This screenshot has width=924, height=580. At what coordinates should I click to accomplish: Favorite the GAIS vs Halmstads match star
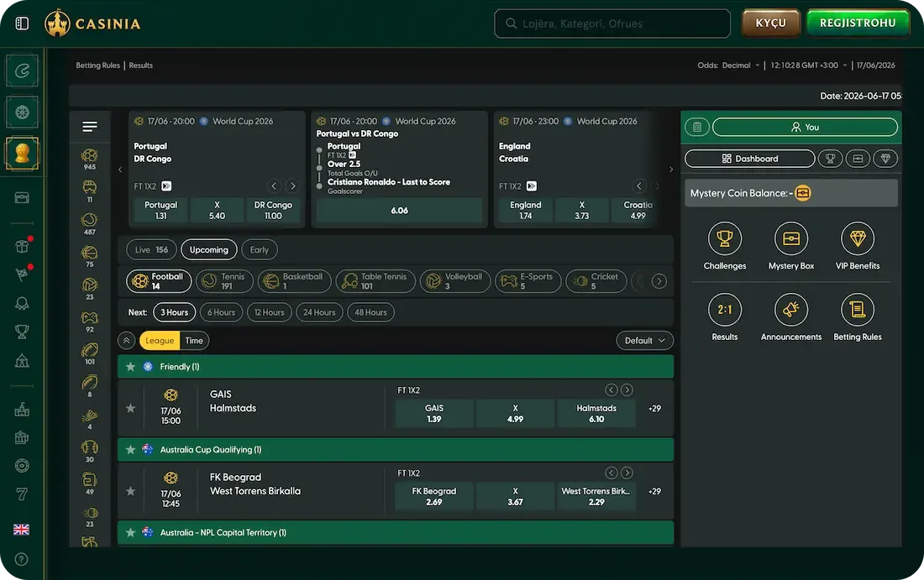point(131,408)
